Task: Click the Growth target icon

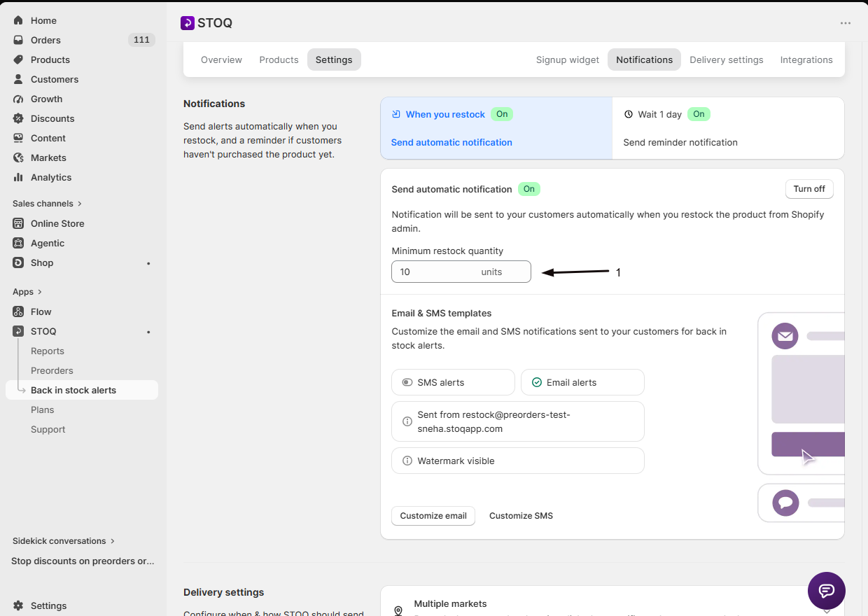Action: pos(18,99)
